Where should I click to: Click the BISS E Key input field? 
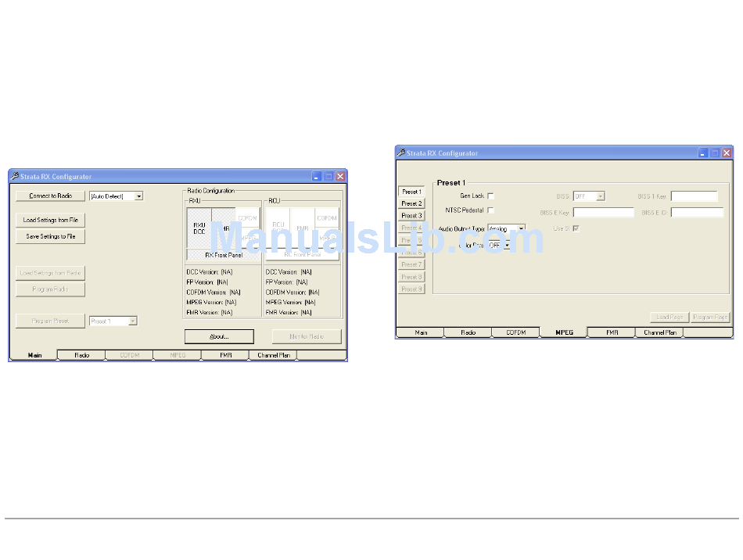coord(603,212)
